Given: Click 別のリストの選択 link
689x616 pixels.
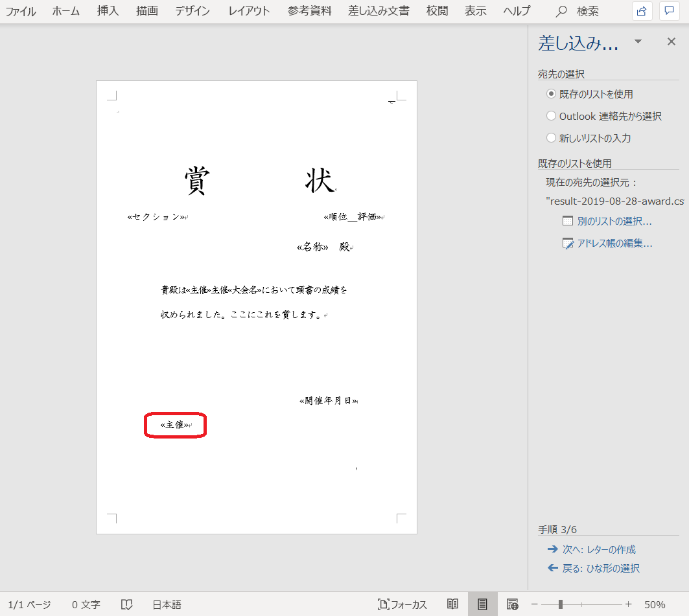Looking at the screenshot, I should click(x=614, y=222).
